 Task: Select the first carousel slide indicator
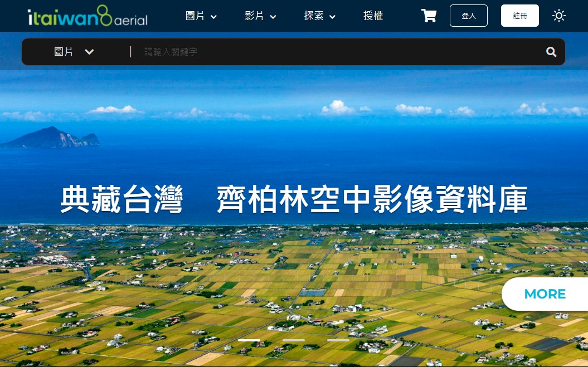coord(249,340)
